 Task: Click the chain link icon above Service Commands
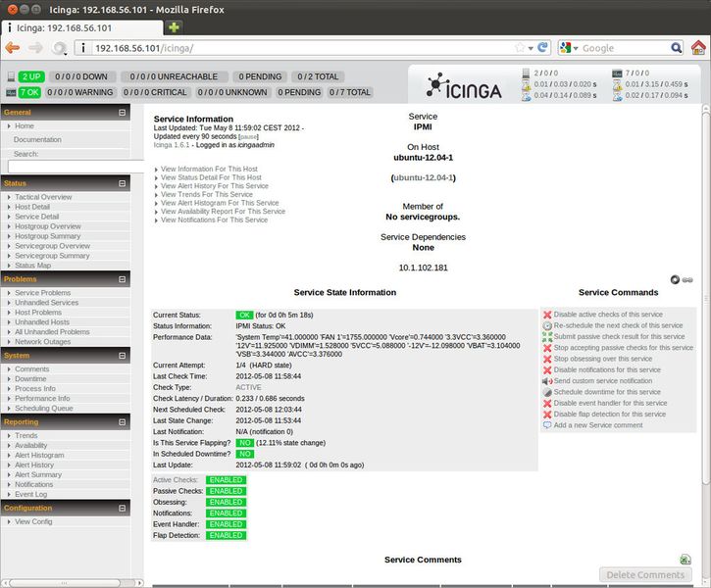coord(687,280)
